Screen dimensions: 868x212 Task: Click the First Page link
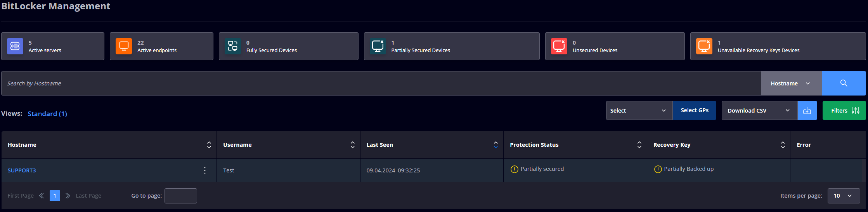[21, 196]
